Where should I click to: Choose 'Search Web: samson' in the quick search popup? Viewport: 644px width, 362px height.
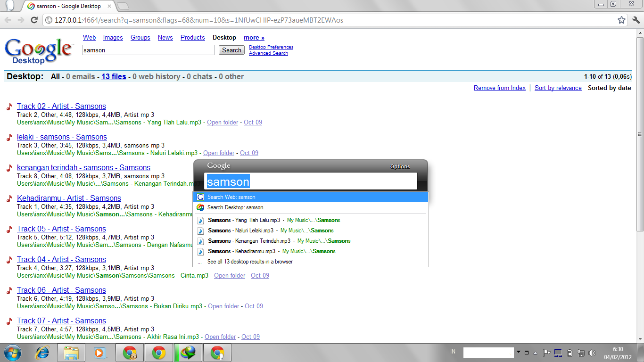pos(311,197)
